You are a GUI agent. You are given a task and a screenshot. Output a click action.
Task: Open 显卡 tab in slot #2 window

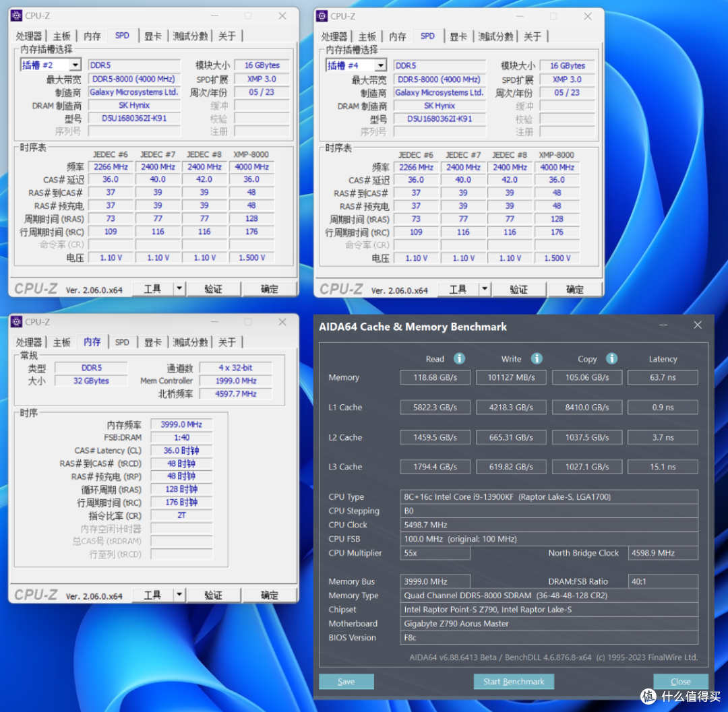tap(153, 36)
